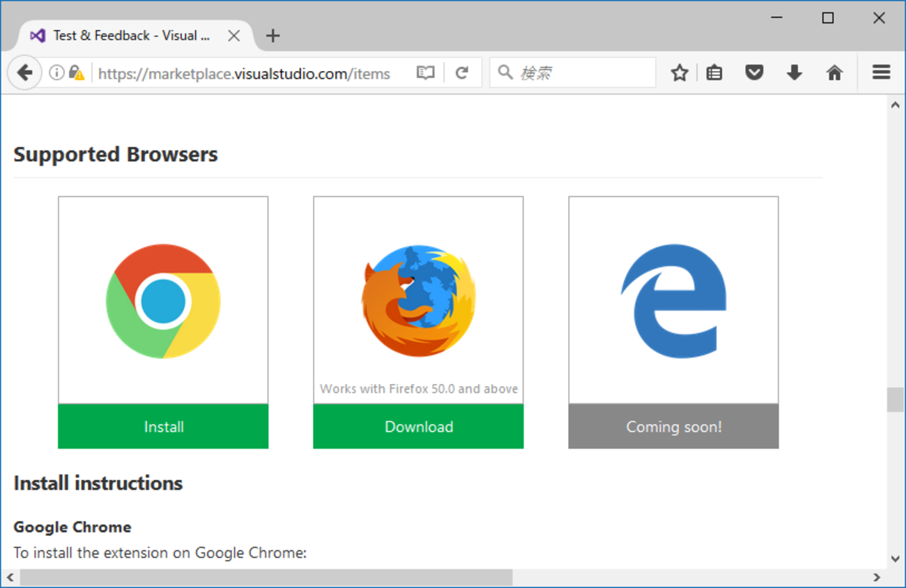
Task: Show bookmarks list icon in toolbar
Action: (714, 72)
